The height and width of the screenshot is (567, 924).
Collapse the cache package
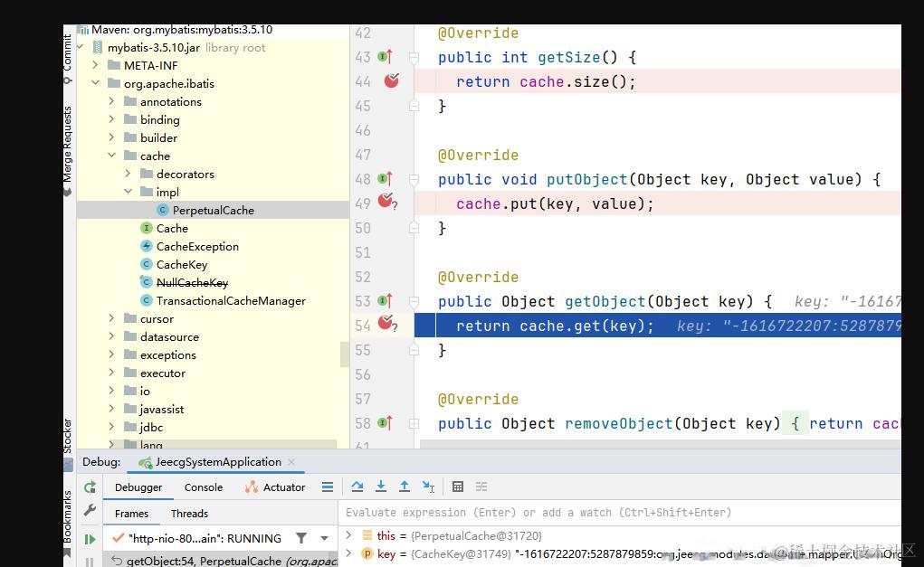tap(112, 156)
